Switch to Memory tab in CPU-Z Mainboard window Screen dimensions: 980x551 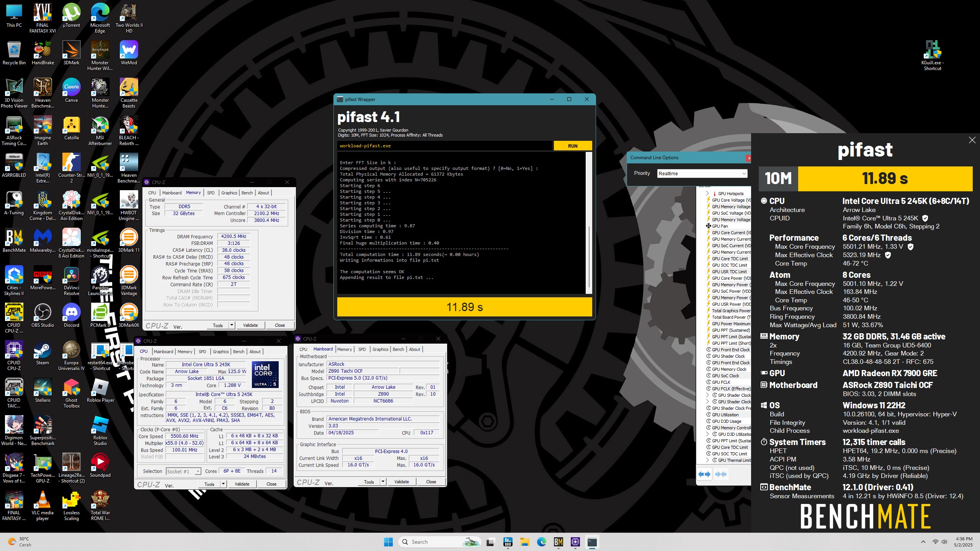point(345,349)
